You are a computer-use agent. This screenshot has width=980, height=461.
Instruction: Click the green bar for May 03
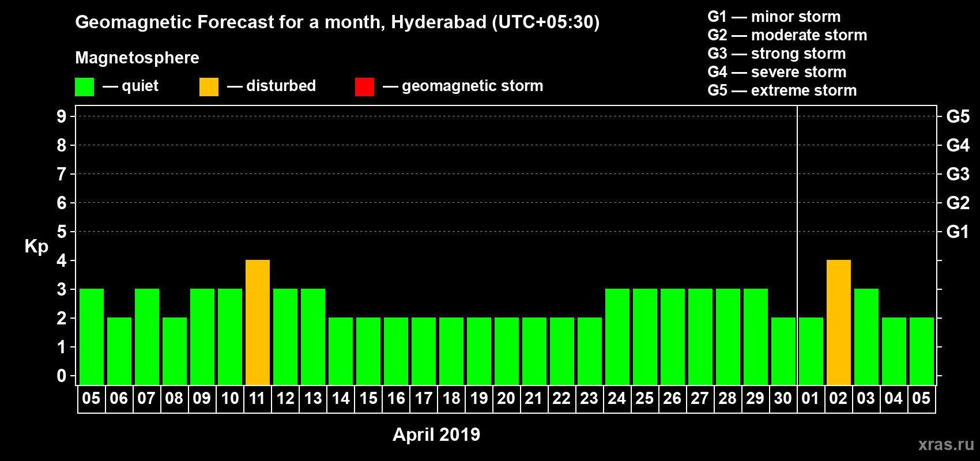click(x=866, y=337)
